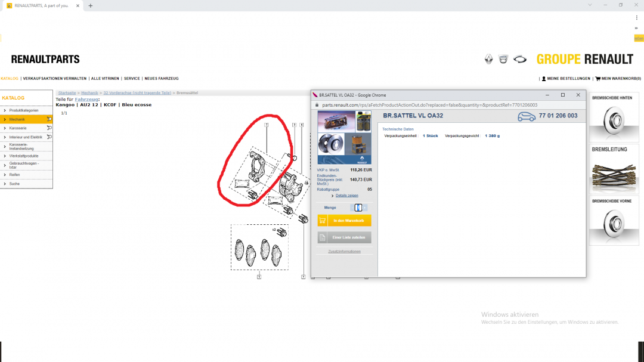Go to Neues Fahrzeug in top menu
The width and height of the screenshot is (644, 362).
pos(161,79)
